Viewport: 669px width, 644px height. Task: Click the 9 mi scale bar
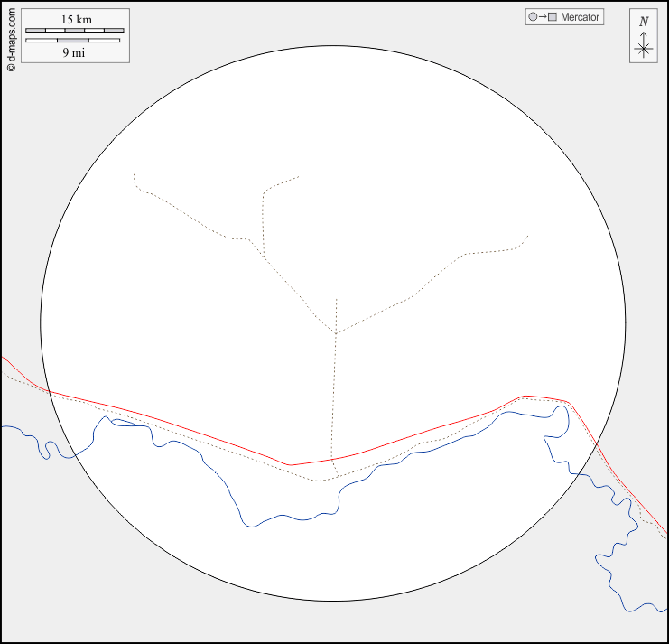point(72,40)
